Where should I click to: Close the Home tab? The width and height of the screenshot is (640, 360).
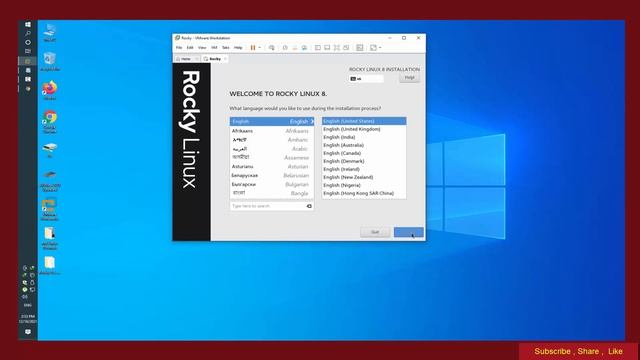click(197, 59)
